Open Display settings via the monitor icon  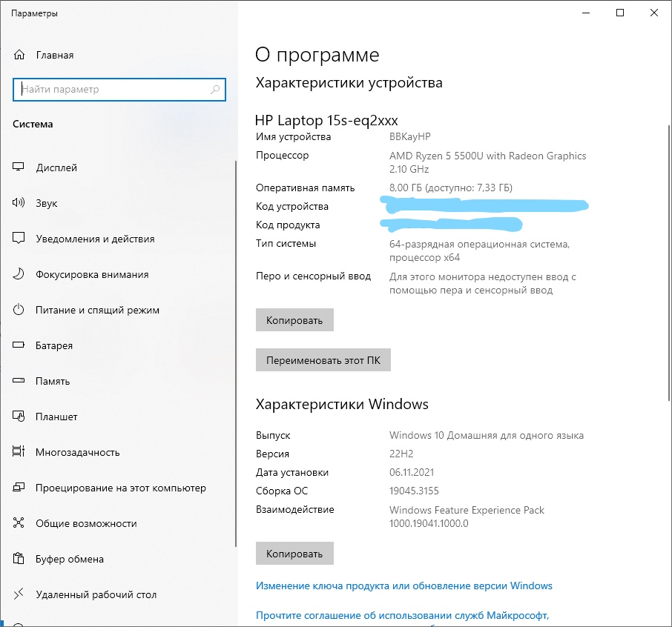[x=19, y=167]
